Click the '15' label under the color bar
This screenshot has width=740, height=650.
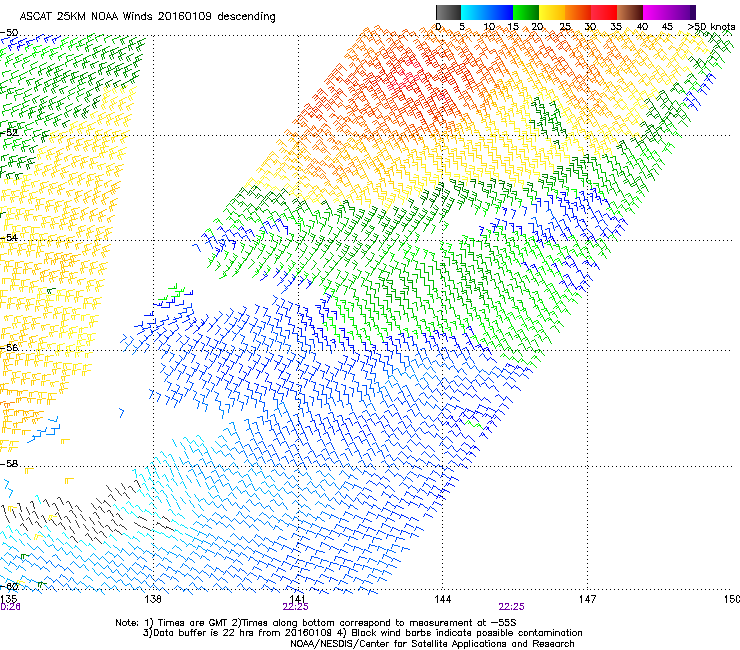click(x=513, y=27)
